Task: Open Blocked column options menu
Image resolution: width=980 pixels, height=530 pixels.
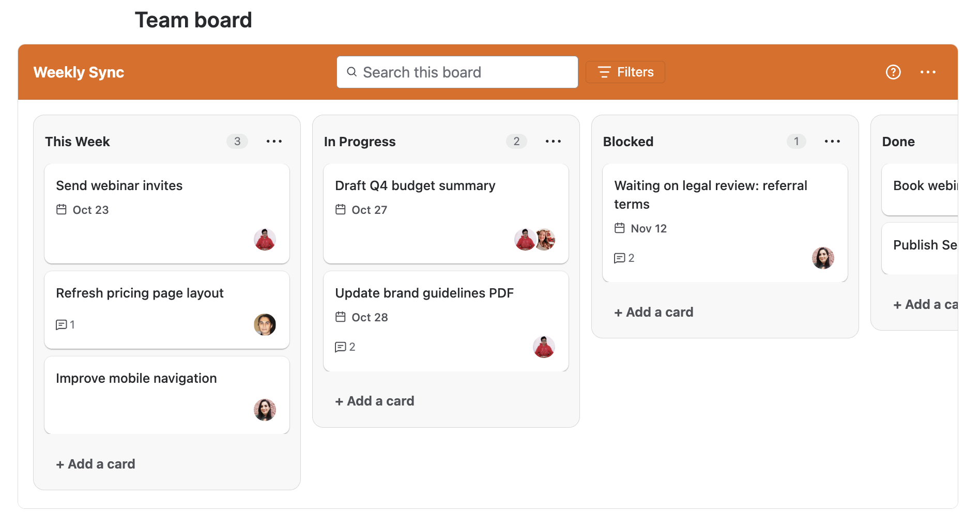Action: [x=832, y=142]
